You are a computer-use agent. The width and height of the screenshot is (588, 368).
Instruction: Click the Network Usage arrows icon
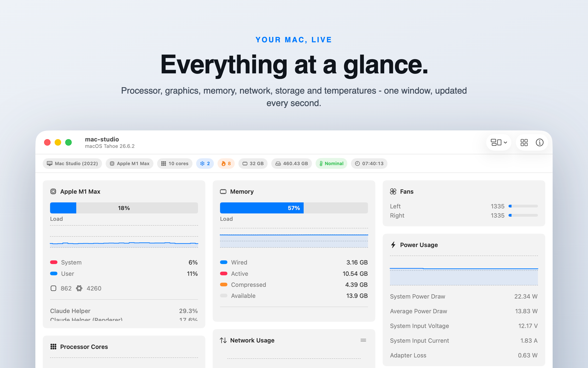[223, 340]
